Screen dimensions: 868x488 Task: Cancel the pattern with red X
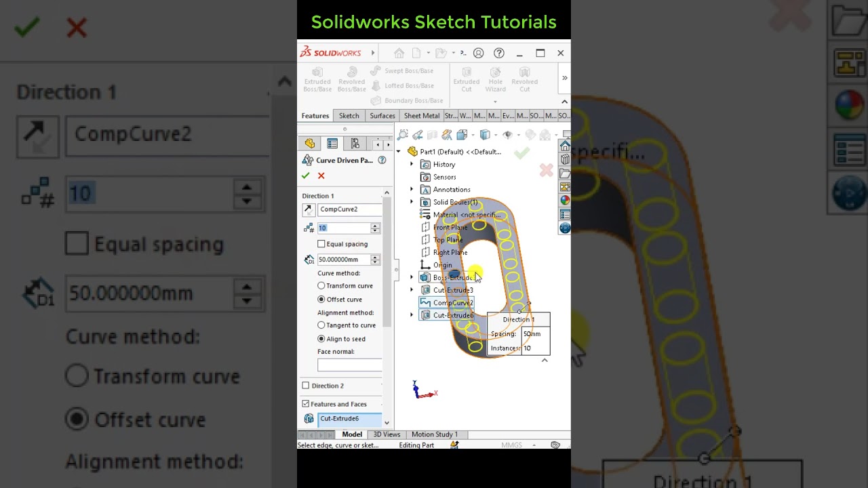click(x=321, y=176)
